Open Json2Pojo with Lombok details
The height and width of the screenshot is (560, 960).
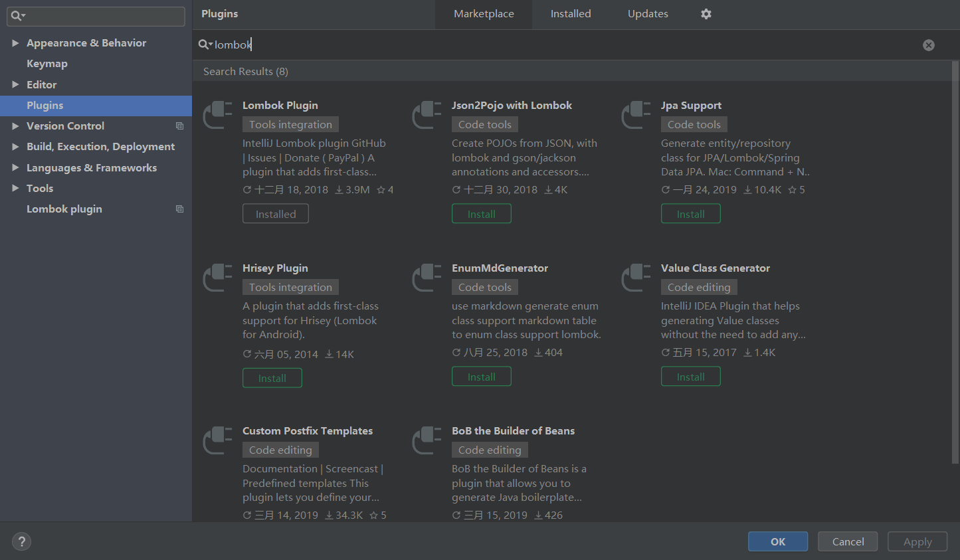pos(512,106)
